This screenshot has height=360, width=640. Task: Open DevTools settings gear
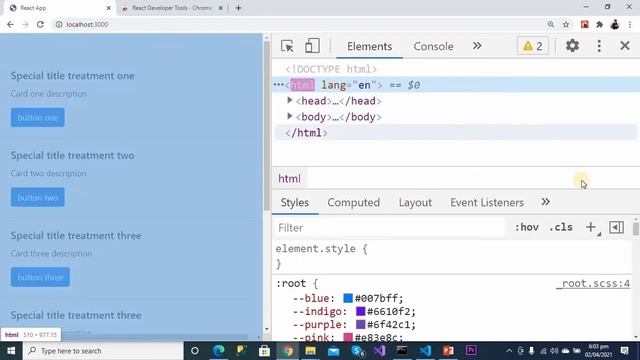coord(572,46)
